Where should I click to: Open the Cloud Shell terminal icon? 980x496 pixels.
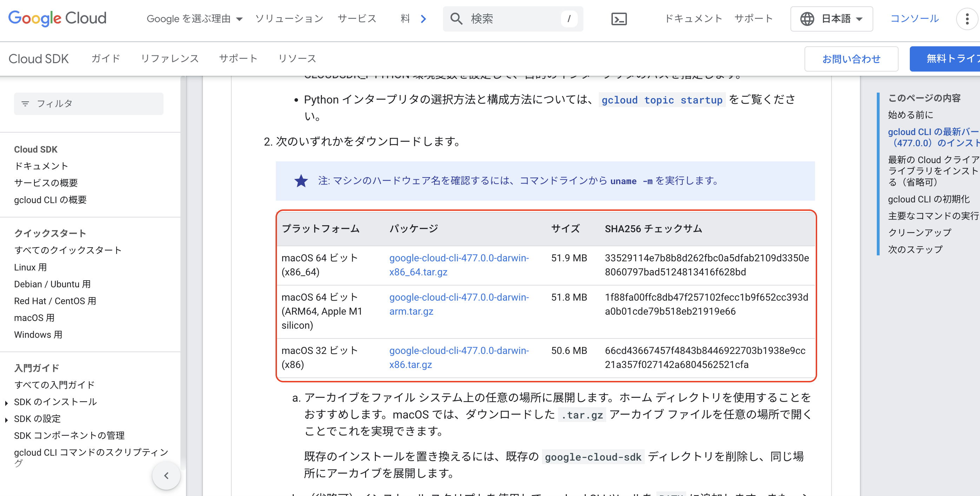click(x=620, y=19)
